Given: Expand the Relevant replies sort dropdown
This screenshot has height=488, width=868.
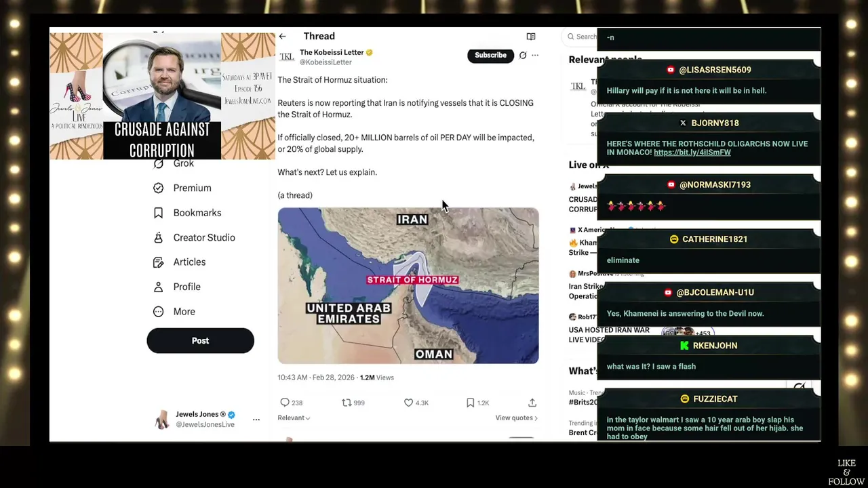Looking at the screenshot, I should pos(294,418).
